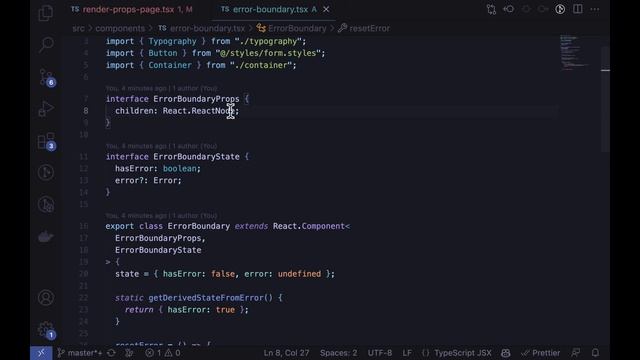Click Prettier formatter status
This screenshot has width=640, height=360.
click(x=541, y=353)
